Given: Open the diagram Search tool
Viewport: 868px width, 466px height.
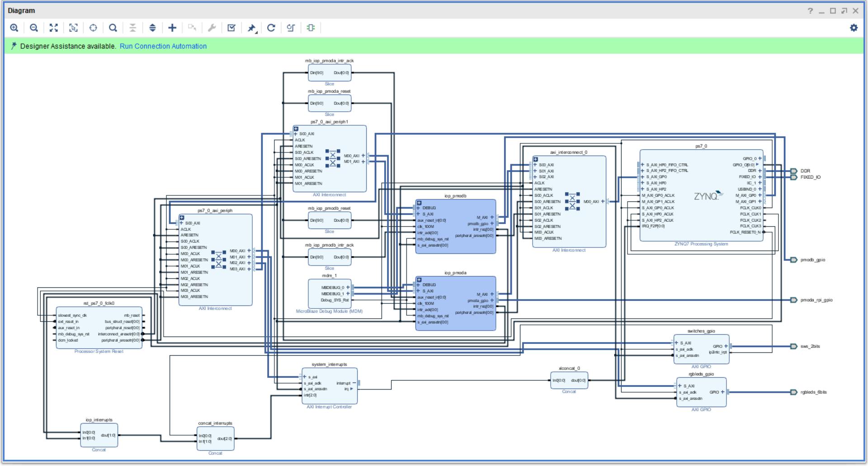Looking at the screenshot, I should point(113,28).
